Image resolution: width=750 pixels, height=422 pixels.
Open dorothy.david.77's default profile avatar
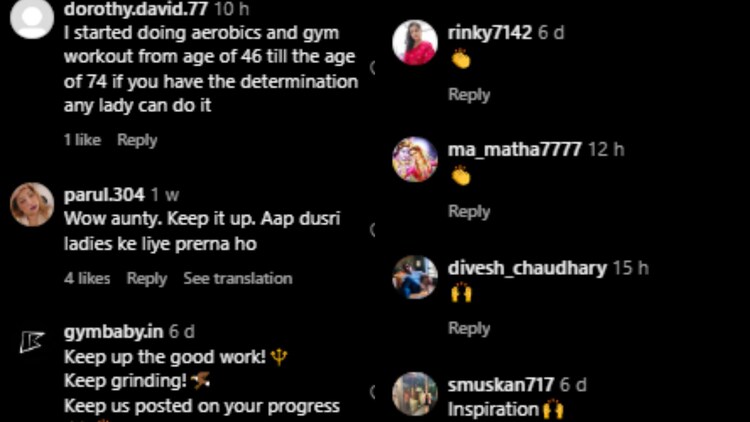[x=32, y=17]
